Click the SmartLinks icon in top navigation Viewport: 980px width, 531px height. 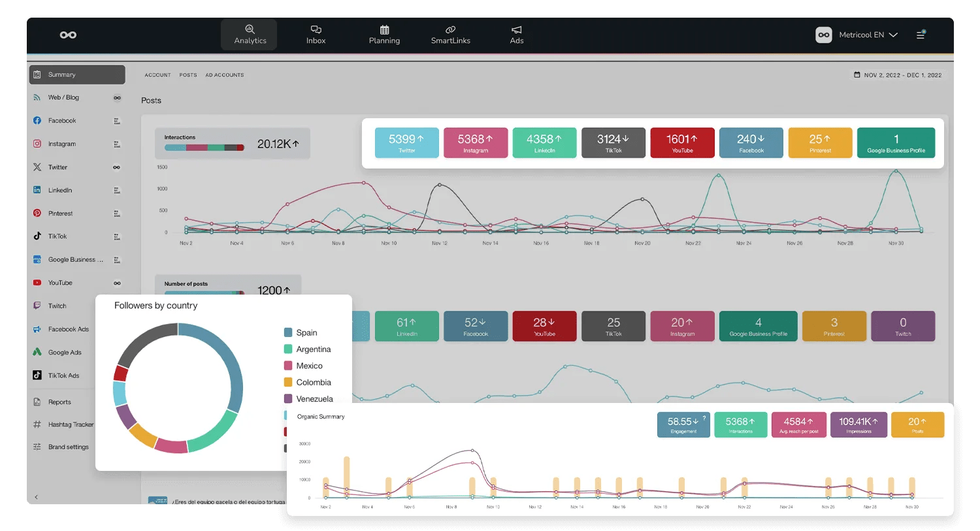click(x=449, y=30)
